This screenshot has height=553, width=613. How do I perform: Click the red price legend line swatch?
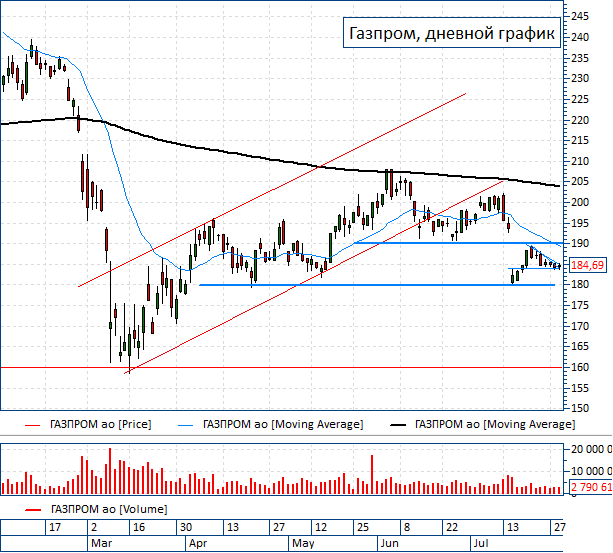(x=33, y=425)
